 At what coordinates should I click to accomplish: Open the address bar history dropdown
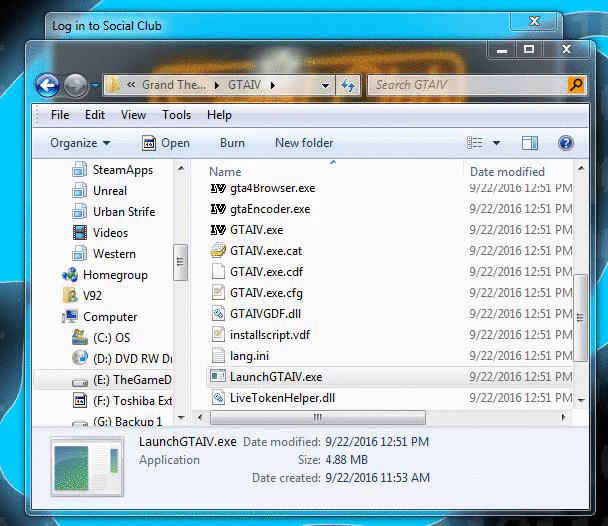[326, 85]
